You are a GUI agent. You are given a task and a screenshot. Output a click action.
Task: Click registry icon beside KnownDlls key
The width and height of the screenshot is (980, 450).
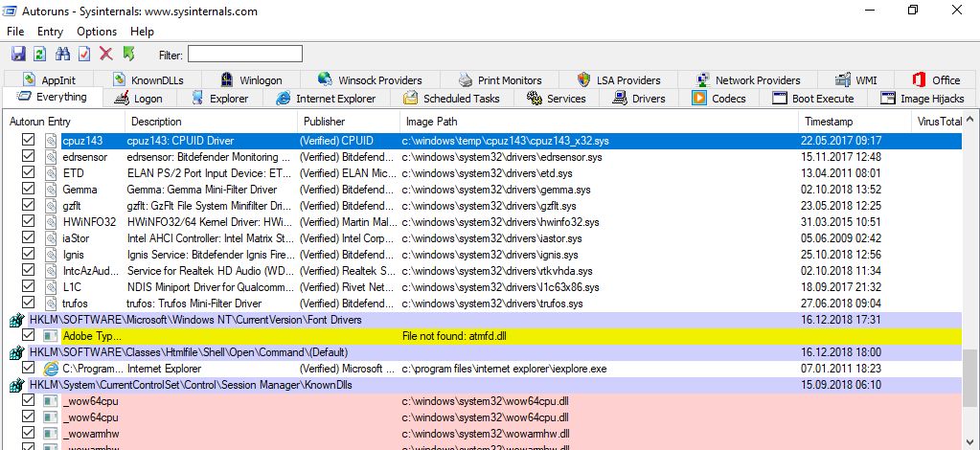point(16,385)
